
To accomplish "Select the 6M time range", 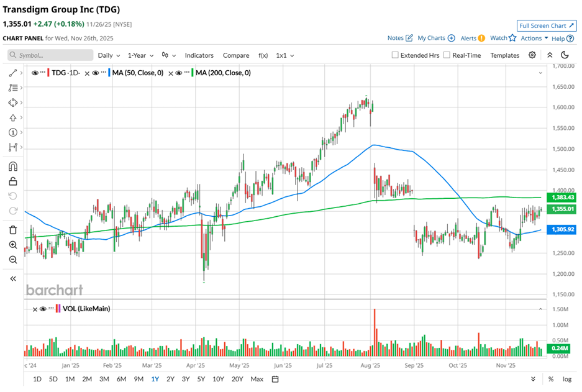I will point(121,379).
